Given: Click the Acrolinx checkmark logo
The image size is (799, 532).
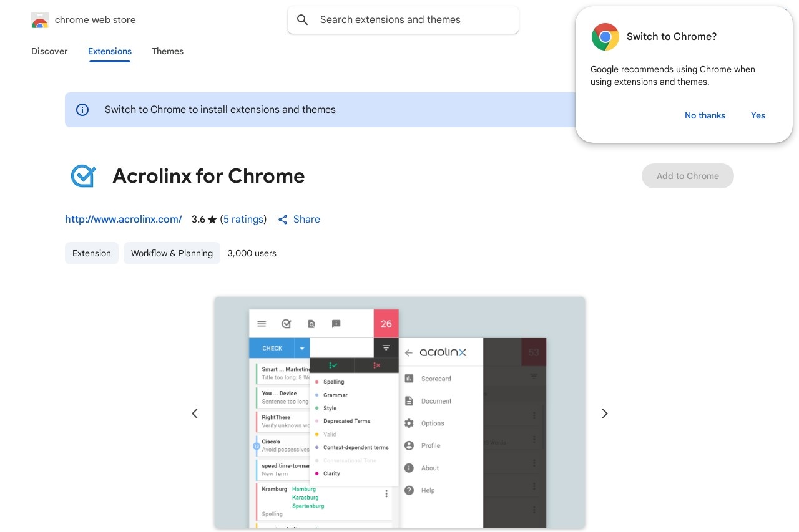Looking at the screenshot, I should pyautogui.click(x=83, y=176).
